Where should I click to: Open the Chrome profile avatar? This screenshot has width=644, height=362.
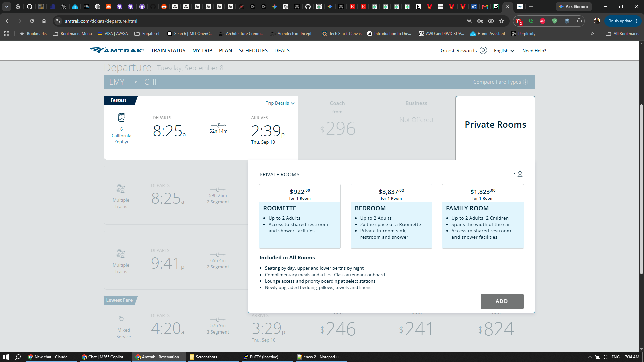click(x=597, y=21)
